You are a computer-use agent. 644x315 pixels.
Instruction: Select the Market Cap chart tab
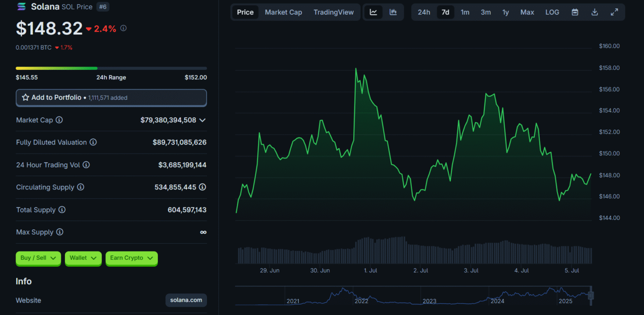[x=283, y=12]
